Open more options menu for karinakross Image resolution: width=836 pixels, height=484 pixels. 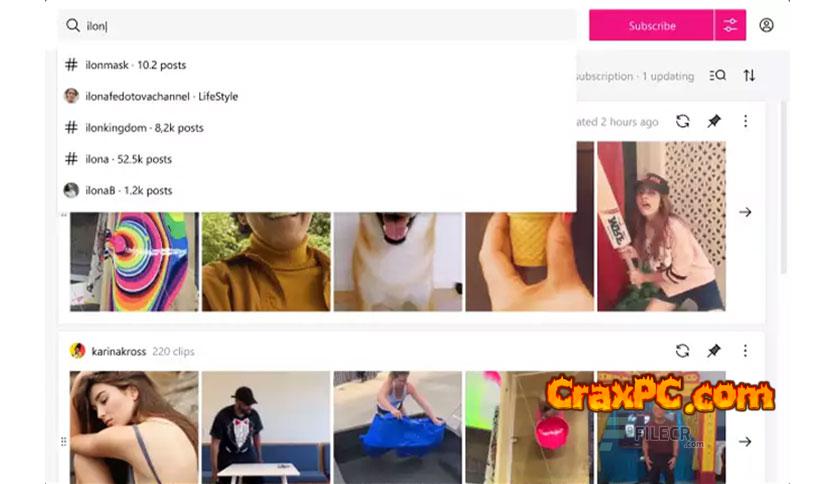745,351
